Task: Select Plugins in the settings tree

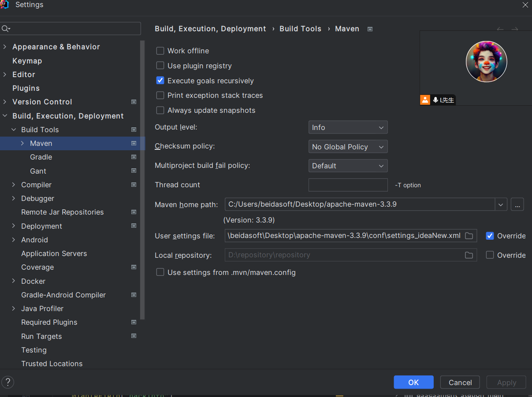Action: pyautogui.click(x=26, y=88)
